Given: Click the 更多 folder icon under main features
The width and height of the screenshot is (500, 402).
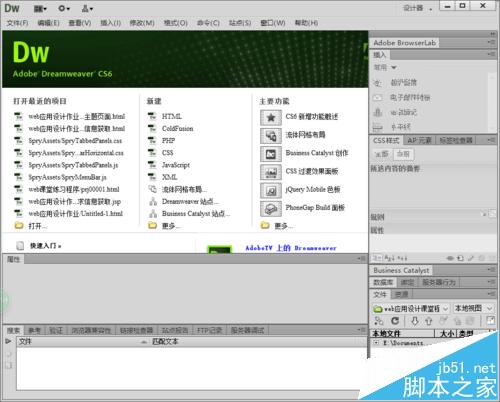Looking at the screenshot, I should (x=265, y=226).
